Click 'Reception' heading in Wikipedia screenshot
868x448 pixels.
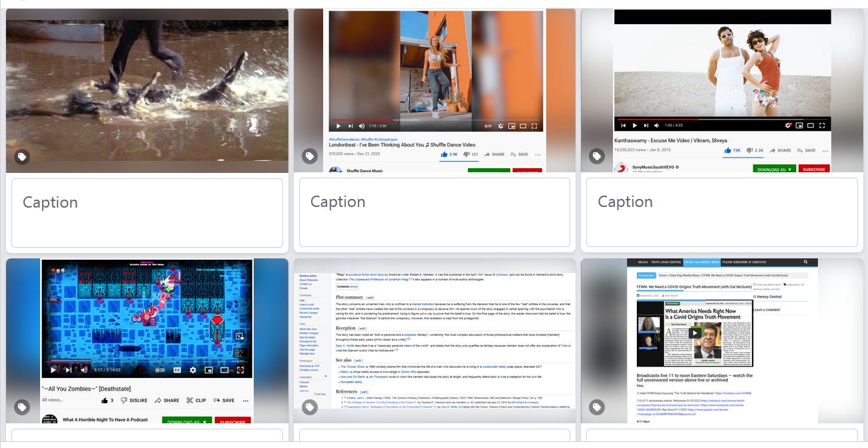(x=346, y=328)
